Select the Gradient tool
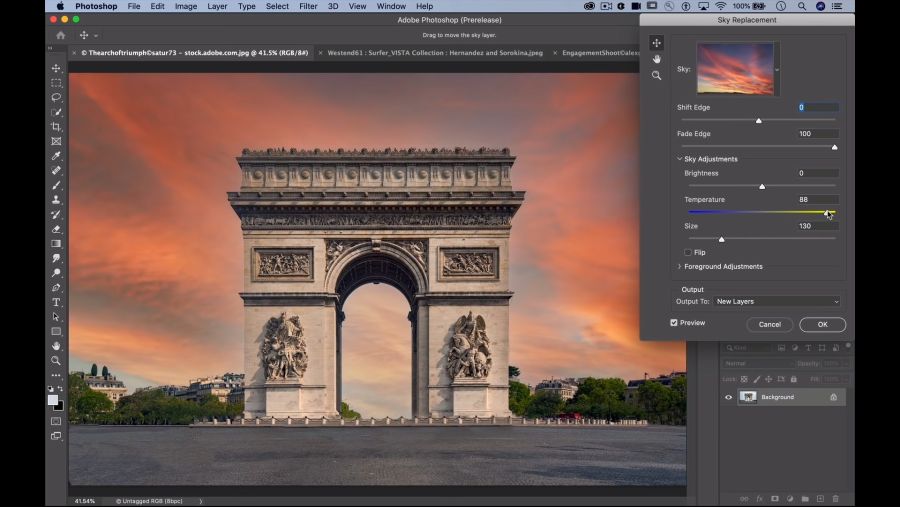Screen dimensions: 900x507 coord(56,243)
